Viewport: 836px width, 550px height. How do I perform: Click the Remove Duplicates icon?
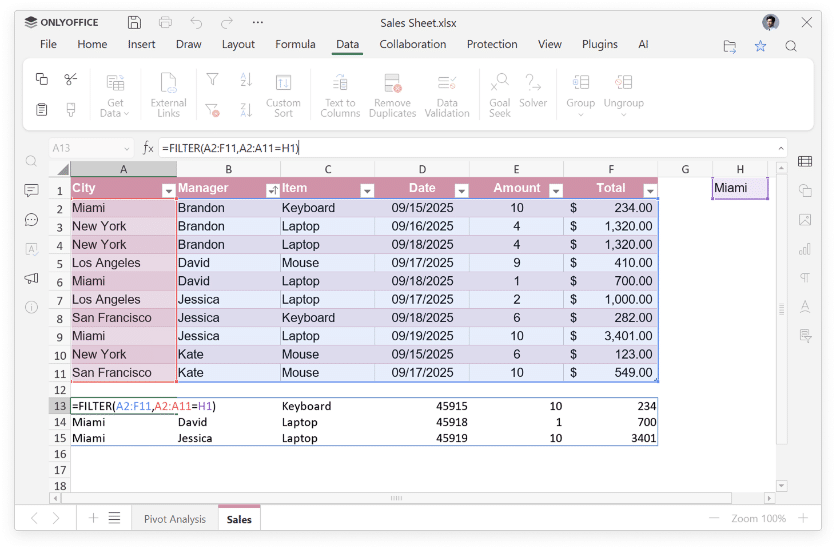tap(392, 84)
